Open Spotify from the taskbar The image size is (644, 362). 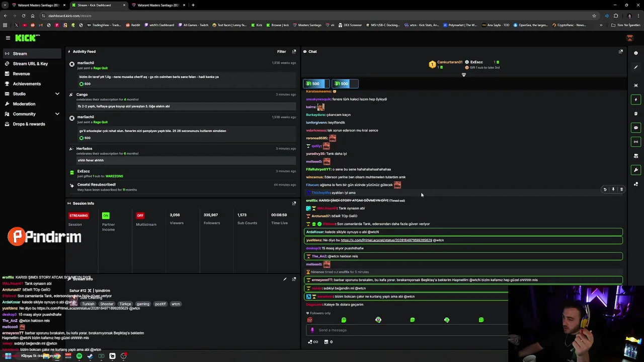(79, 356)
